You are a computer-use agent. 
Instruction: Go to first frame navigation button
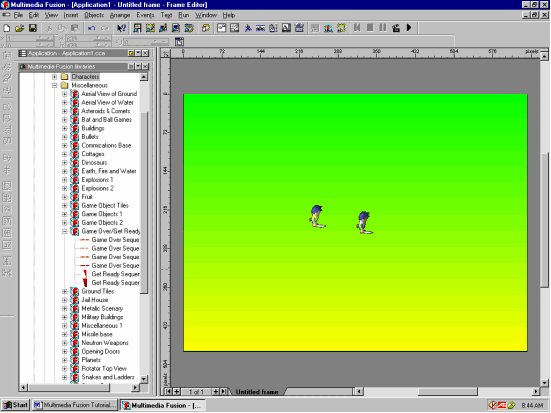point(169,392)
